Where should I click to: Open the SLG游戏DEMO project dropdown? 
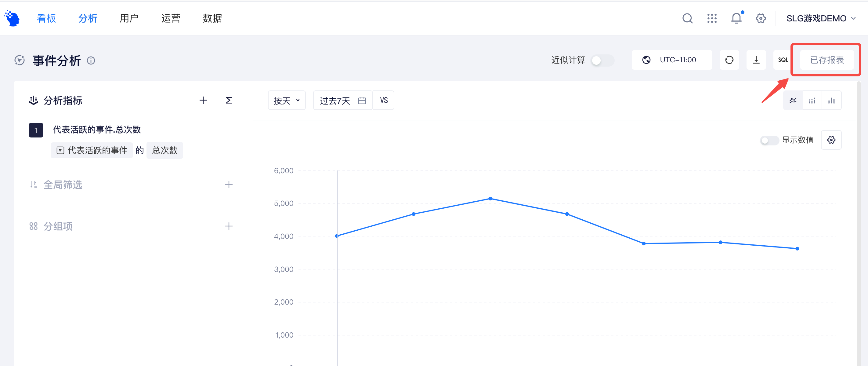(x=820, y=18)
